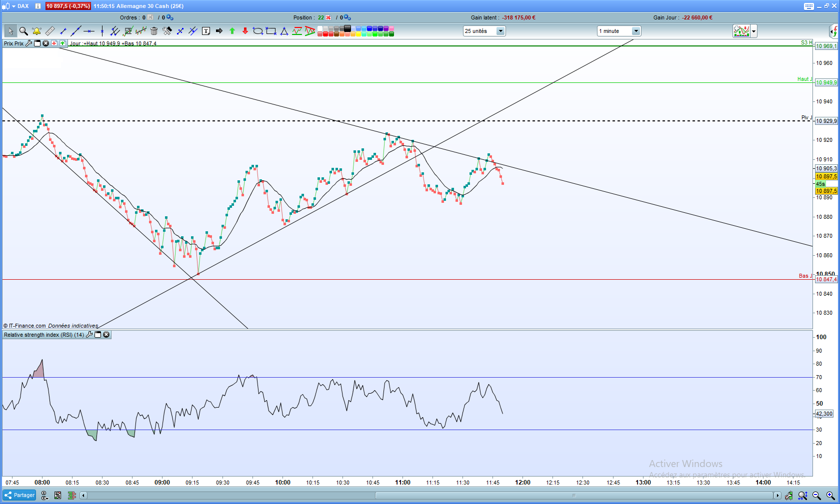Screen dimensions: 840x504
Task: Open the hammer and wrench settings tool
Action: click(x=167, y=31)
